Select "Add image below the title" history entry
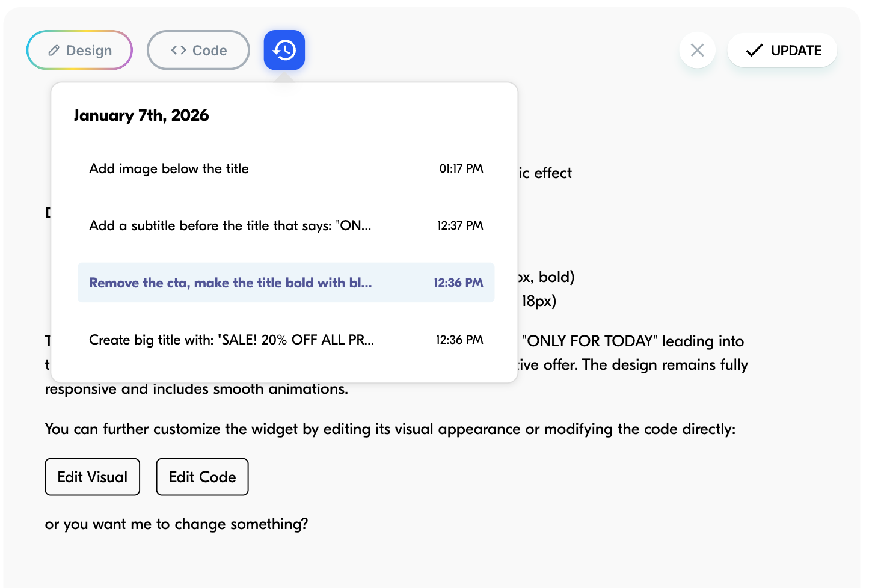The height and width of the screenshot is (588, 872). point(169,169)
